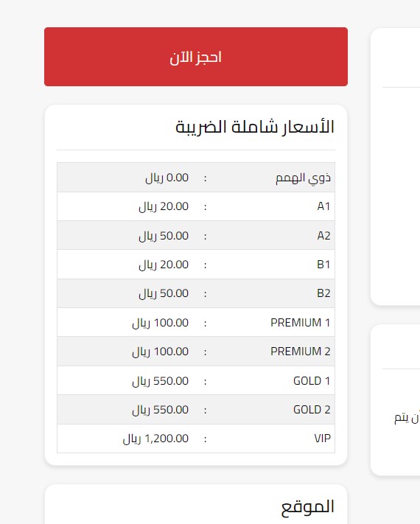Click the GOLD 1 550.00 ريال price

(161, 380)
